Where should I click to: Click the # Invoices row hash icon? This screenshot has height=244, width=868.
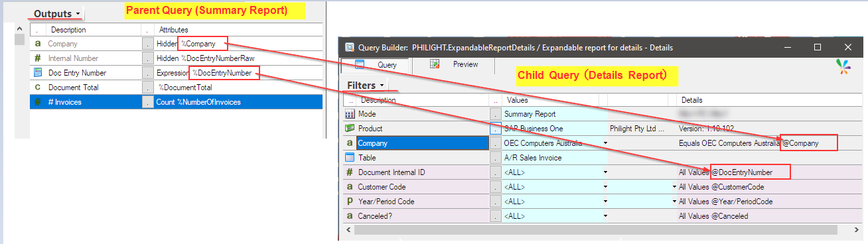37,102
